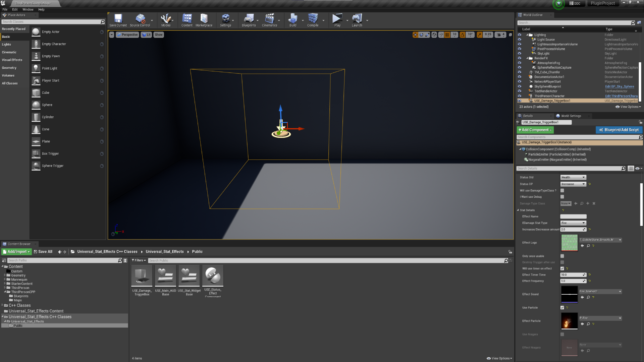Open the Window menu

[28, 9]
